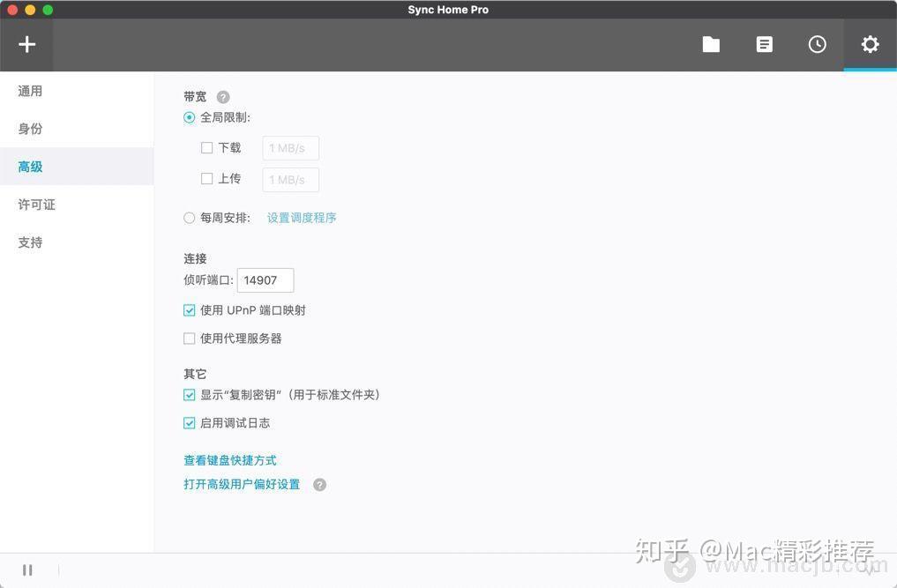Enable 使用代理服务器 checkbox

[190, 339]
